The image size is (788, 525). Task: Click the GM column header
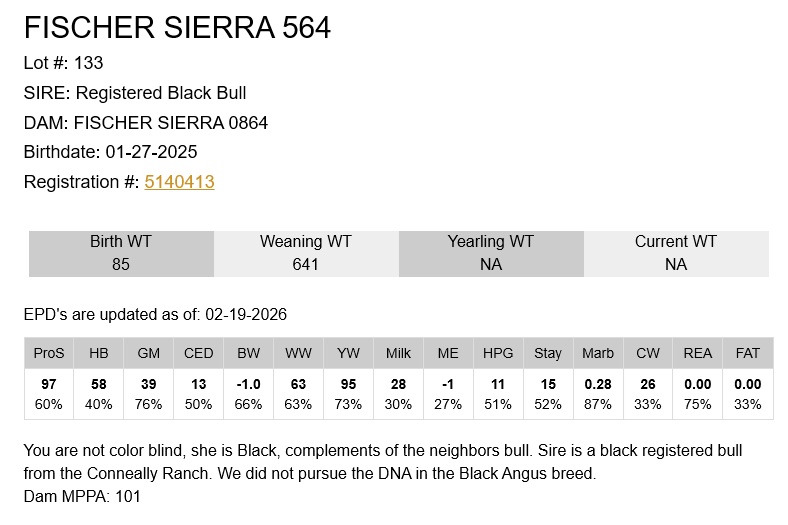point(148,353)
